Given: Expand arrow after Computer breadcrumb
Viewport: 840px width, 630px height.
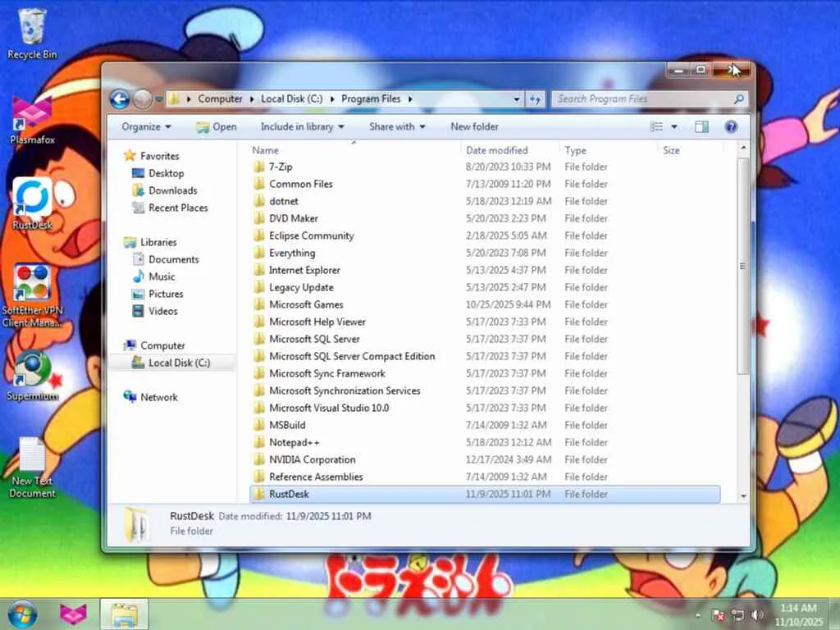Looking at the screenshot, I should pos(251,99).
